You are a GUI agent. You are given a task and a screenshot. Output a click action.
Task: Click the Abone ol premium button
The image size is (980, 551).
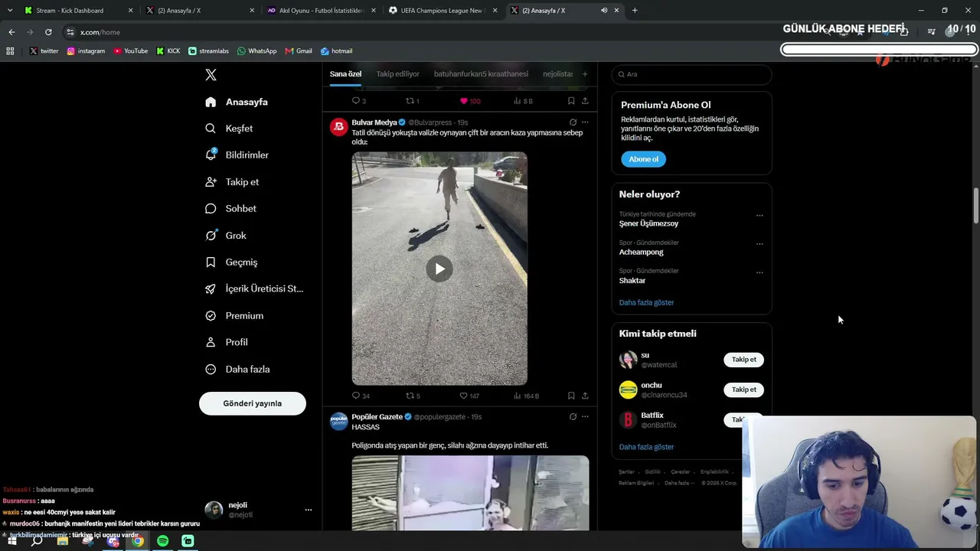click(643, 159)
